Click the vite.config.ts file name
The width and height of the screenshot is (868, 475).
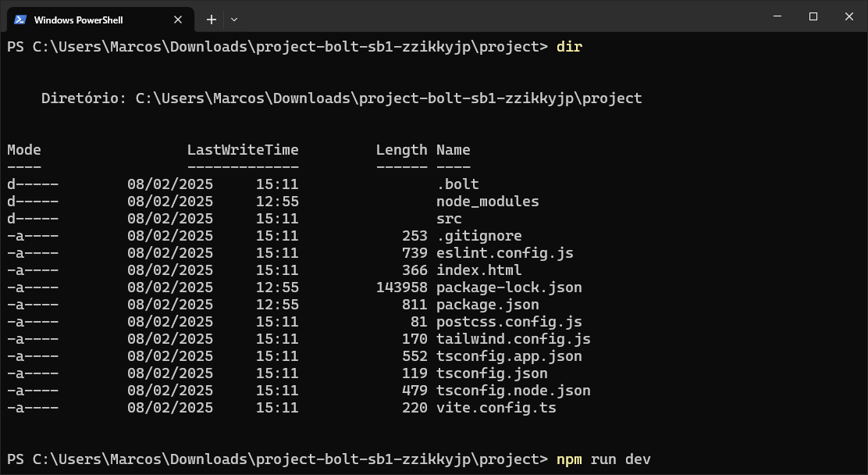496,407
